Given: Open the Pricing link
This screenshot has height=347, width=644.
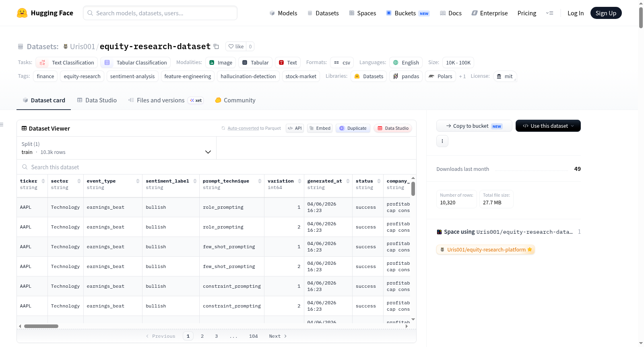Looking at the screenshot, I should click(527, 13).
